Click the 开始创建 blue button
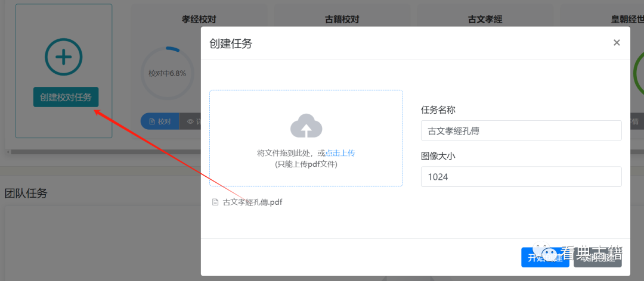The image size is (644, 281). pyautogui.click(x=545, y=258)
